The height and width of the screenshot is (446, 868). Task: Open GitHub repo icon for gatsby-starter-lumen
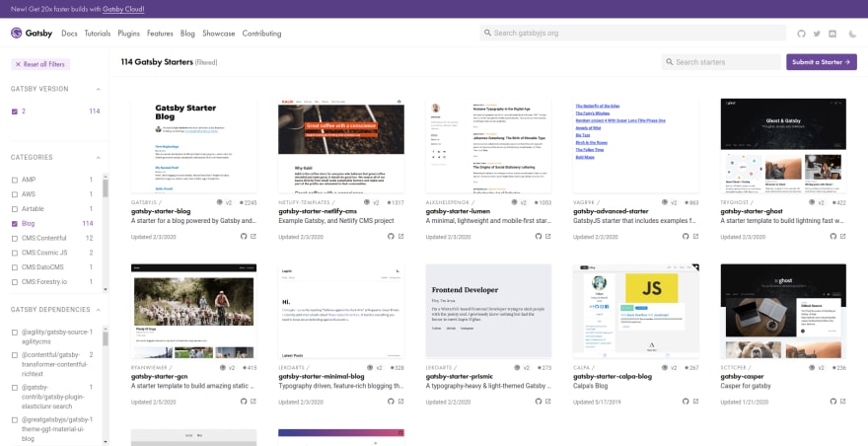pyautogui.click(x=538, y=236)
